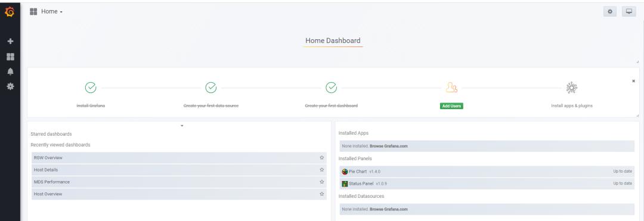The width and height of the screenshot is (644, 221).
Task: Click Browse Grafana.com under Installed Datasources
Action: pos(389,209)
